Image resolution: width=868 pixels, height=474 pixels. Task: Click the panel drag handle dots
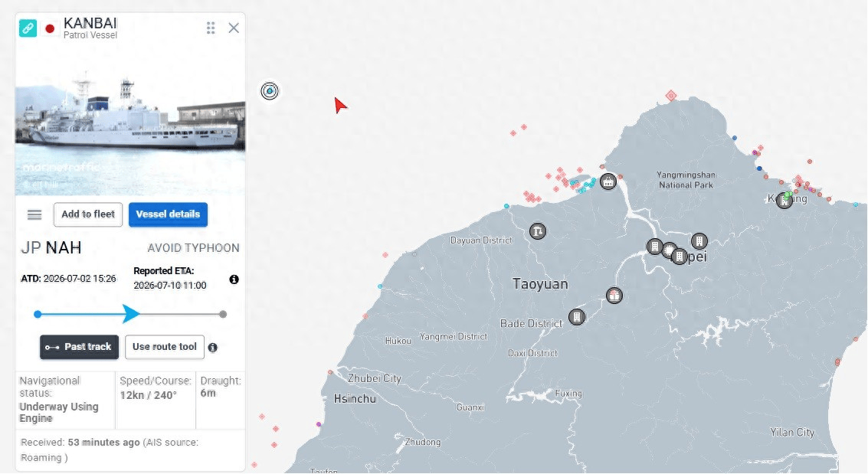coord(211,28)
